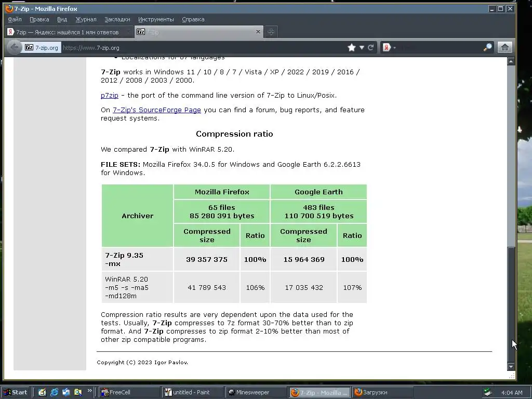532x399 pixels.
Task: Click the scrollbar up arrow
Action: [511, 61]
